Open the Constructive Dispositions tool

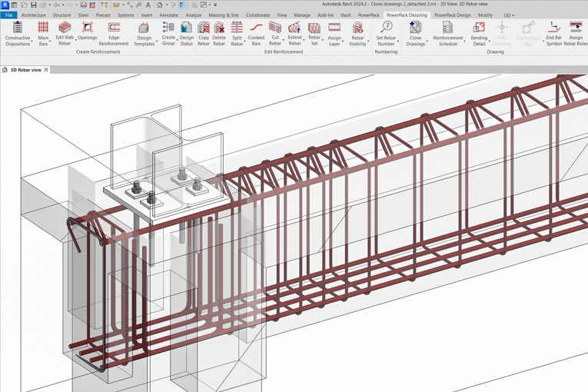point(18,34)
